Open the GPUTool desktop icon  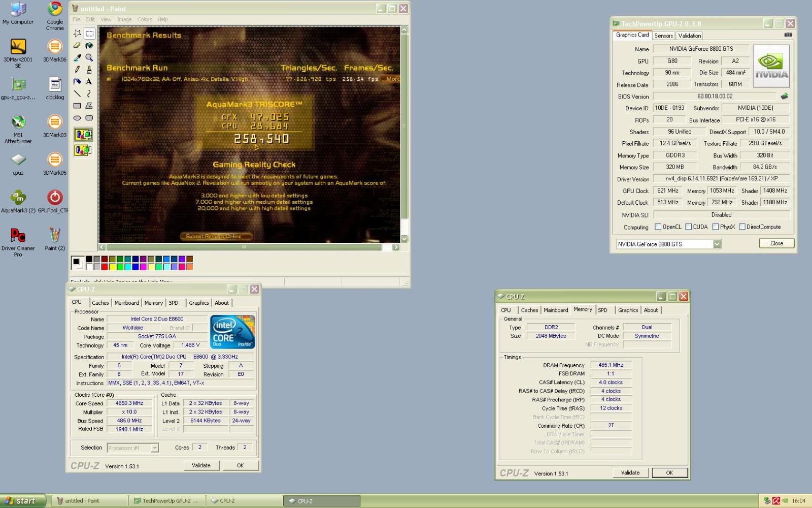54,201
